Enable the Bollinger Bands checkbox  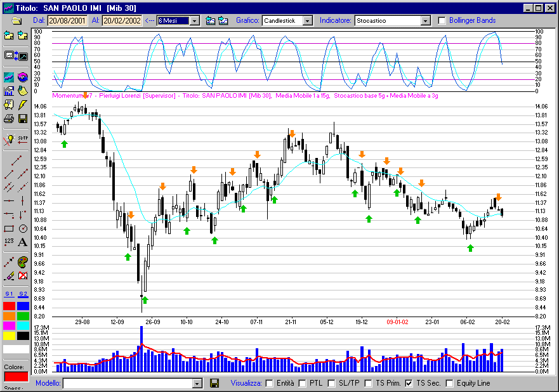pyautogui.click(x=442, y=21)
